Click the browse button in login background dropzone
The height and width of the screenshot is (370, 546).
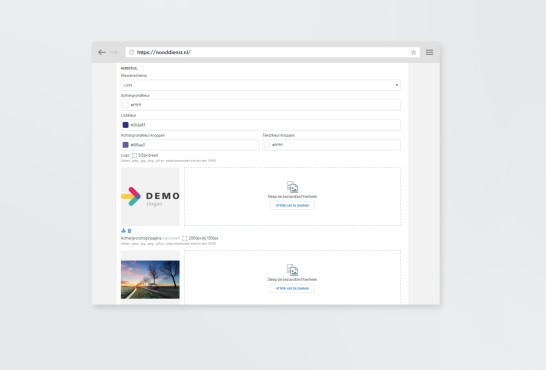(x=292, y=288)
